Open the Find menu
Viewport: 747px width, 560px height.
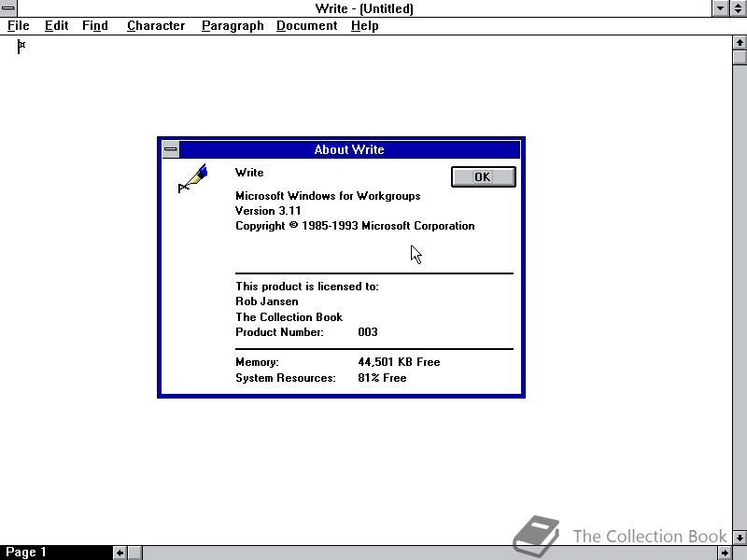coord(95,26)
